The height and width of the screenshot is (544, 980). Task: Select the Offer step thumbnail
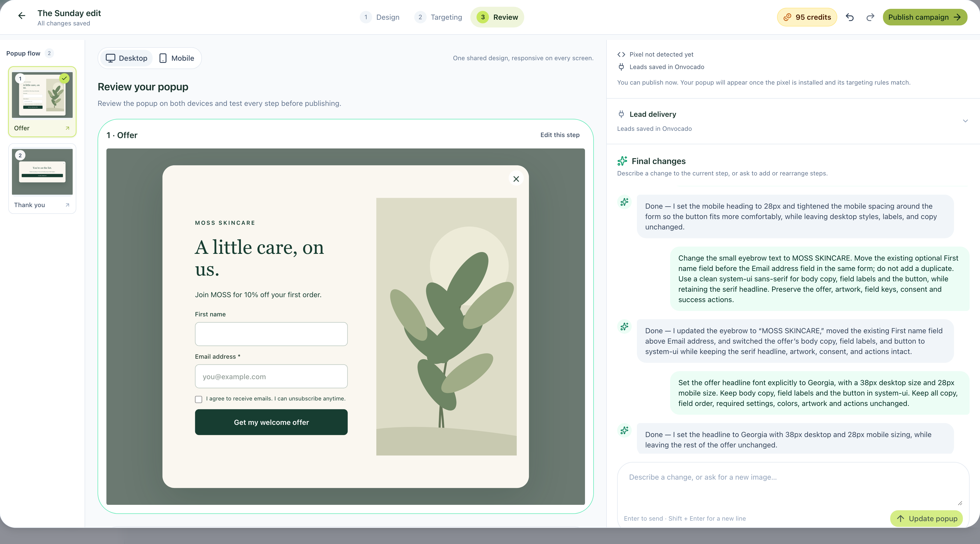click(42, 102)
